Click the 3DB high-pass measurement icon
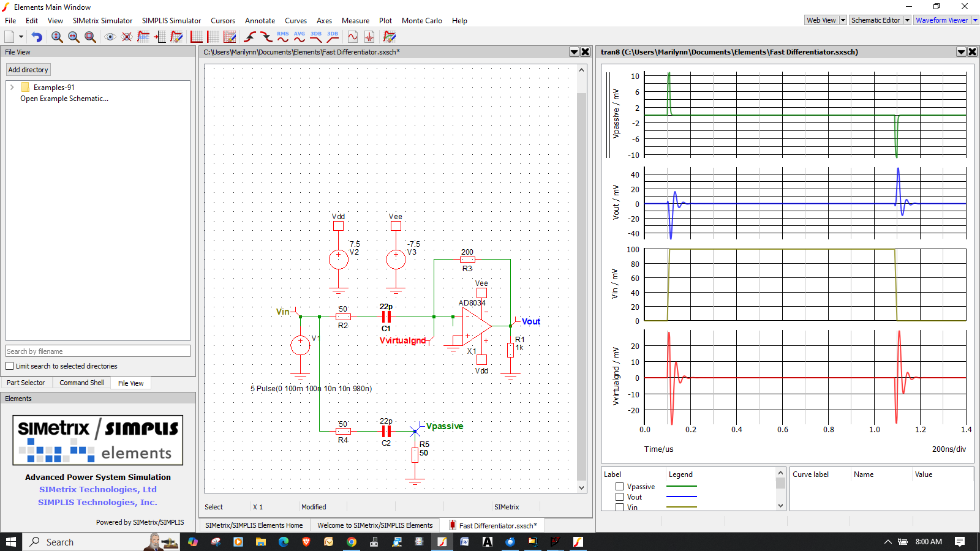Viewport: 980px width, 551px height. pyautogui.click(x=333, y=37)
